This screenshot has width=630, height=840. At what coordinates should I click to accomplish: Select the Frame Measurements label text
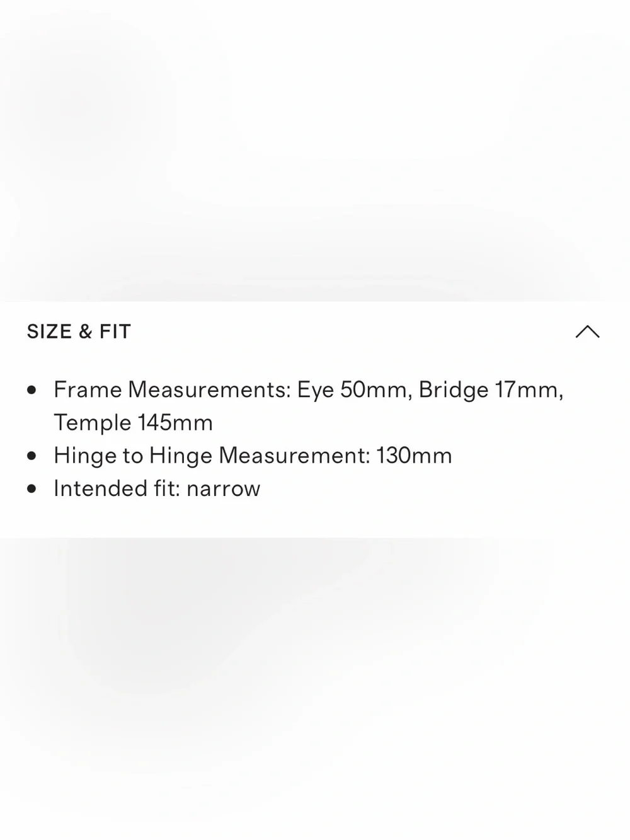coord(172,389)
